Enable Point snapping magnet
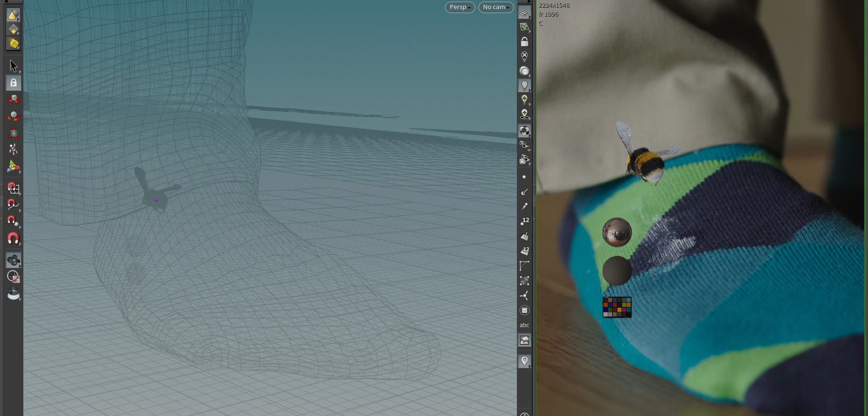The width and height of the screenshot is (868, 416). [13, 222]
